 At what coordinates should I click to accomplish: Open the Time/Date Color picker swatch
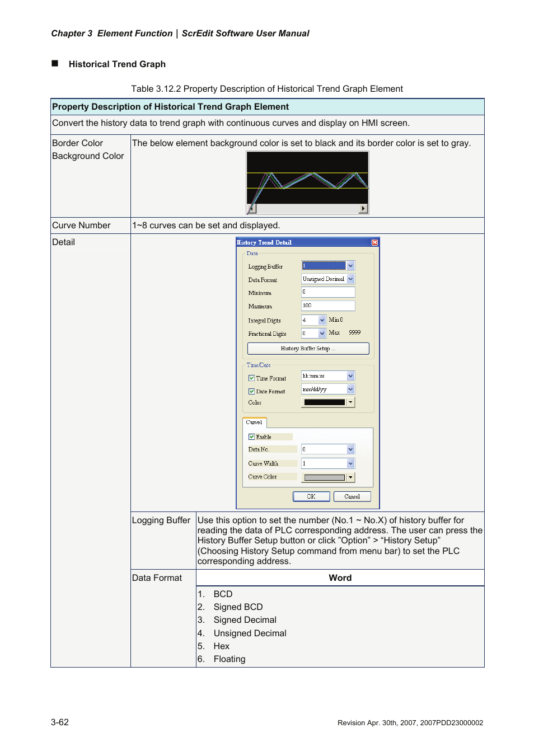click(x=328, y=402)
